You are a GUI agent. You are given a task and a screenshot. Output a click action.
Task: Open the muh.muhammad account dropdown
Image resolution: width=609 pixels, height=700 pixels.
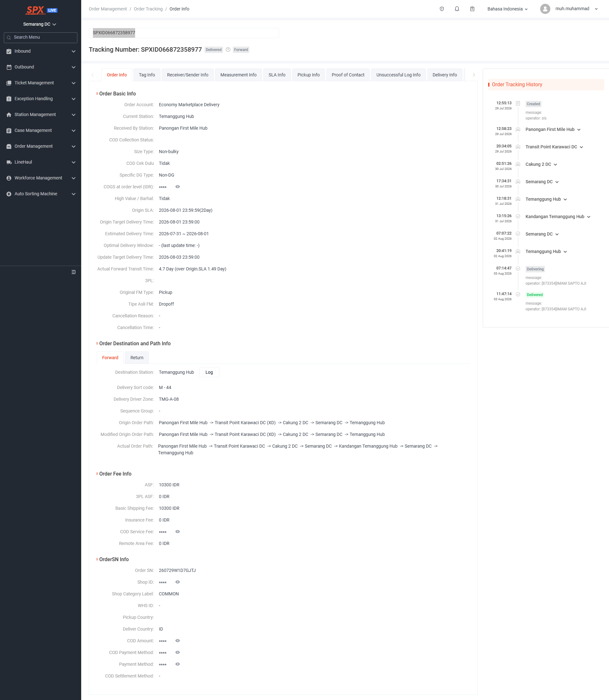[x=576, y=9]
